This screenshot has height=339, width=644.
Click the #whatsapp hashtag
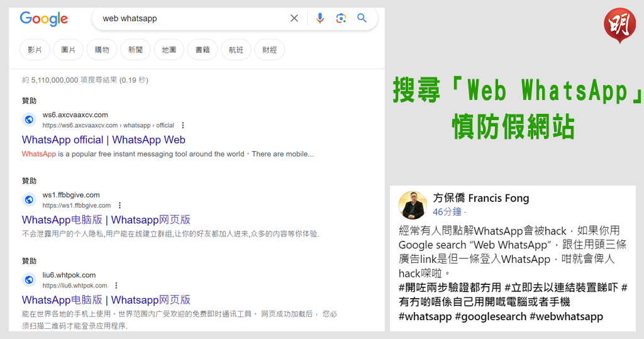[x=425, y=316]
